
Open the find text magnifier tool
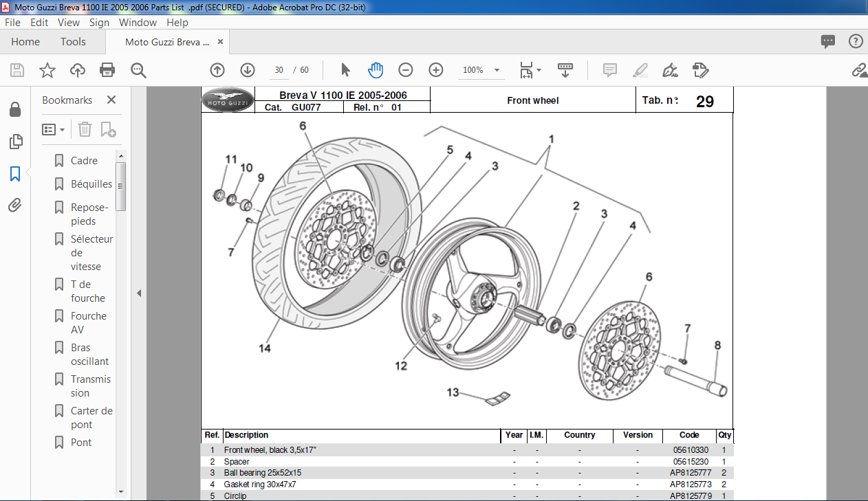point(138,70)
